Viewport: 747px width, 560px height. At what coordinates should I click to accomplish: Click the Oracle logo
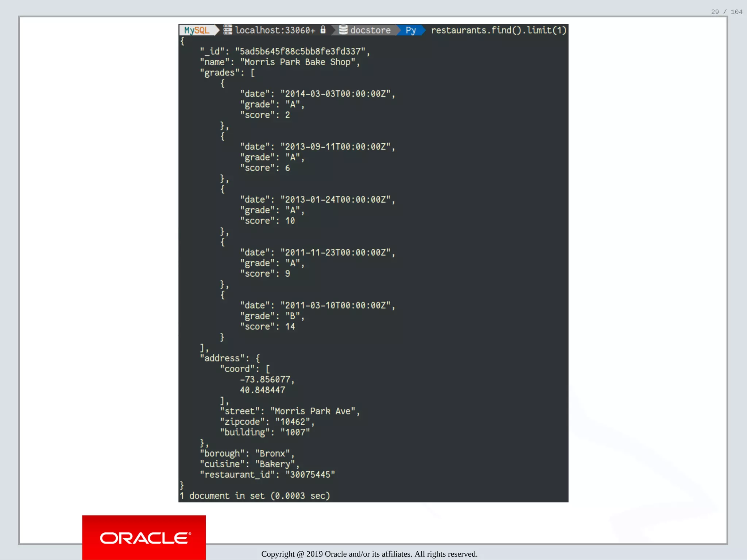[x=144, y=538]
